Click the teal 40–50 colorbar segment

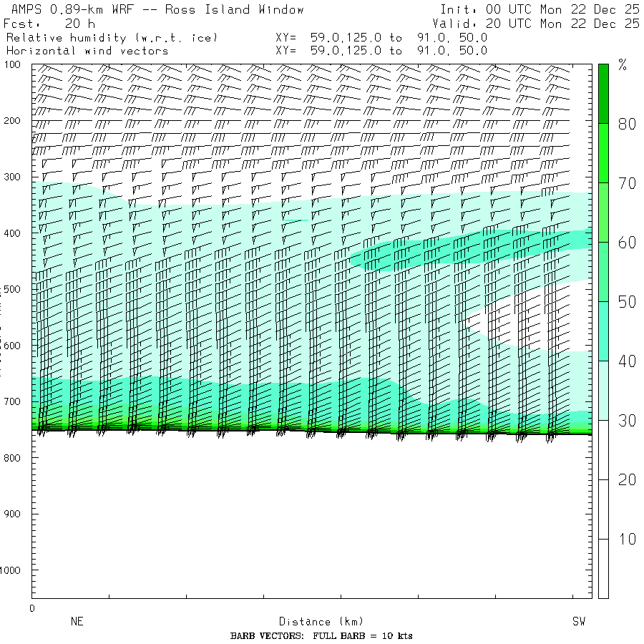pos(603,331)
